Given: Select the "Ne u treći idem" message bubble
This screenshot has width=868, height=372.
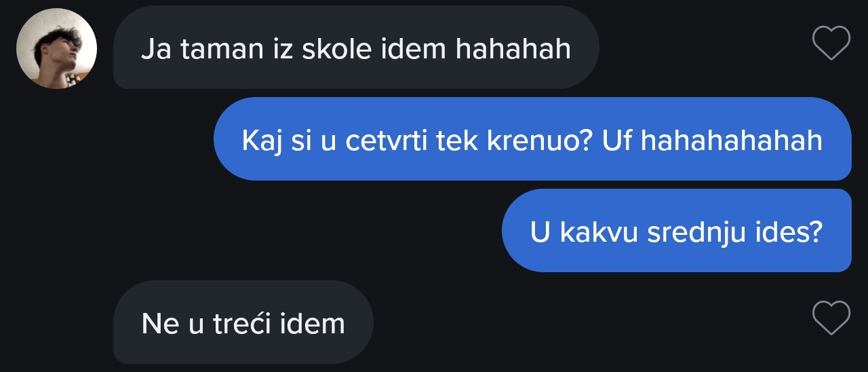Looking at the screenshot, I should (x=243, y=322).
